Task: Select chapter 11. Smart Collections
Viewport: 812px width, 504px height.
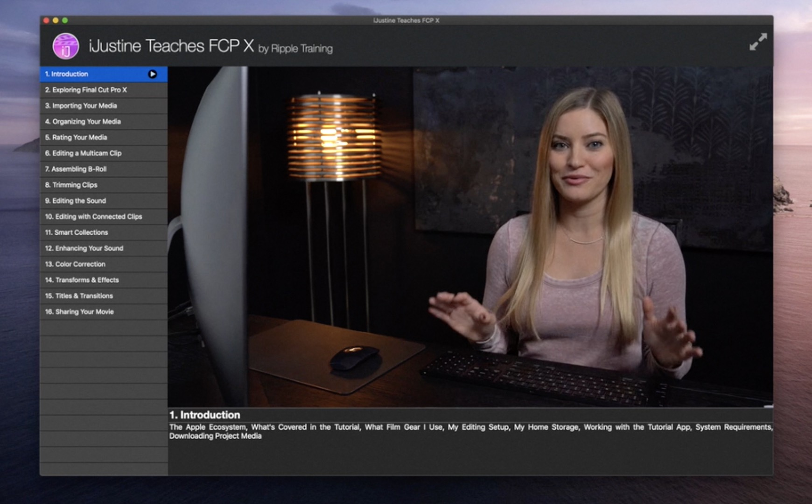Action: 104,233
